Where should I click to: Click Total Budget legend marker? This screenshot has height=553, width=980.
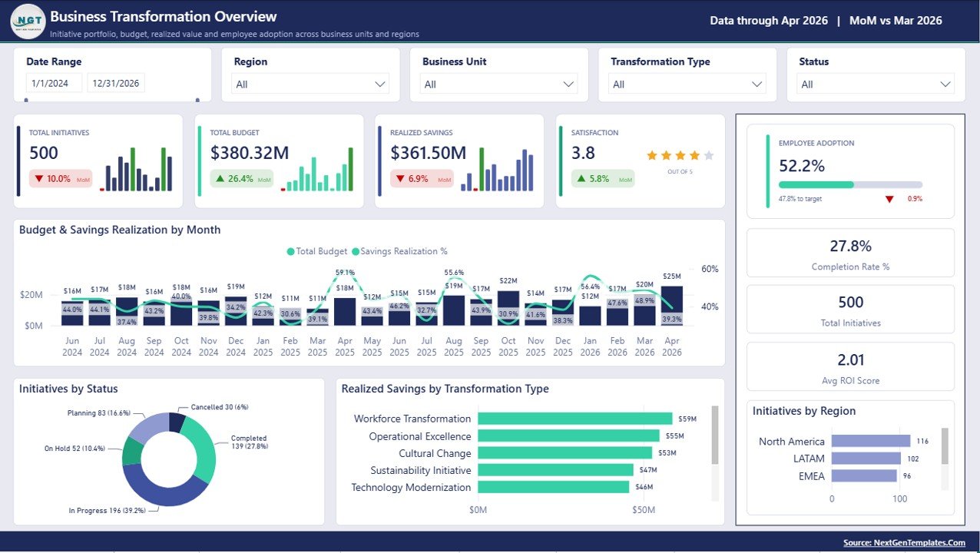coord(290,251)
